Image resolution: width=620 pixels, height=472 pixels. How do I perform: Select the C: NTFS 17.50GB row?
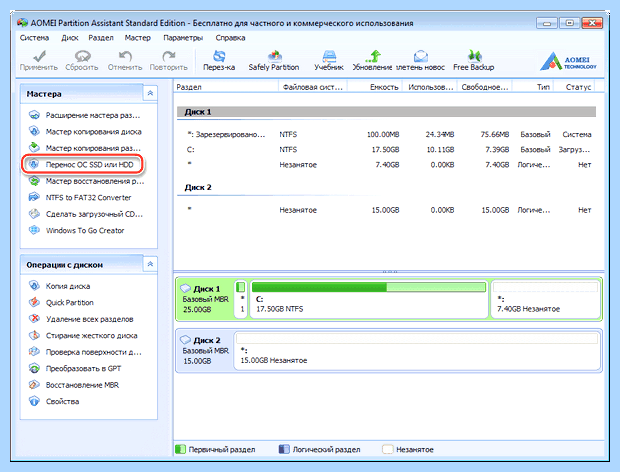[x=386, y=149]
